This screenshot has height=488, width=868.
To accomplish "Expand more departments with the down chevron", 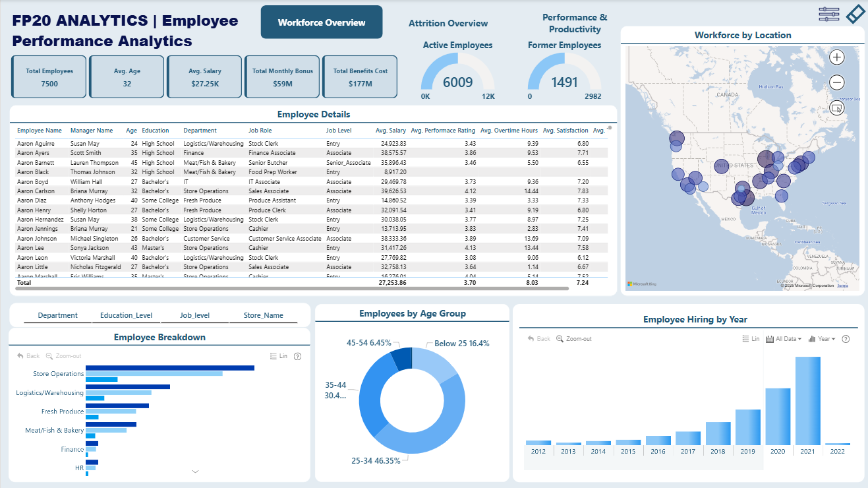I will 195,472.
